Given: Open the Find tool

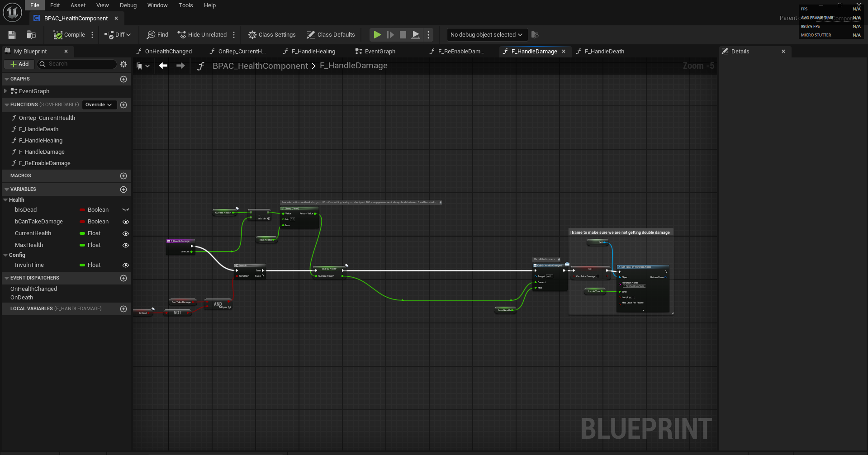Looking at the screenshot, I should [157, 35].
